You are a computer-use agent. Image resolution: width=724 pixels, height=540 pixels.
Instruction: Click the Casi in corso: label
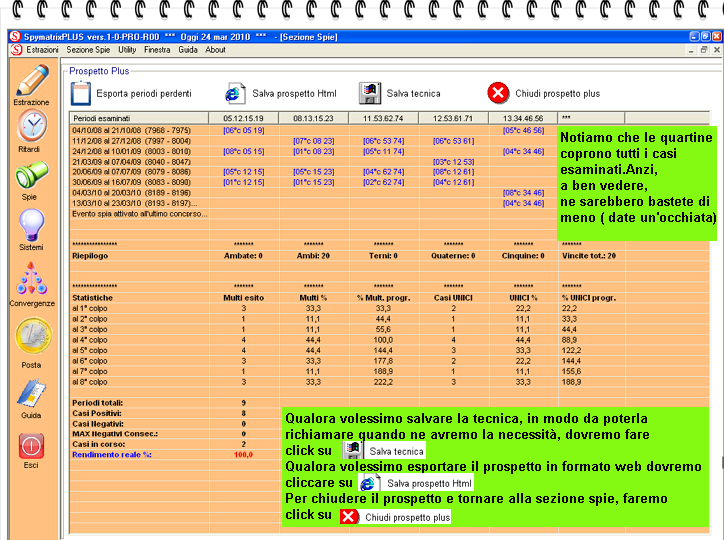click(98, 444)
